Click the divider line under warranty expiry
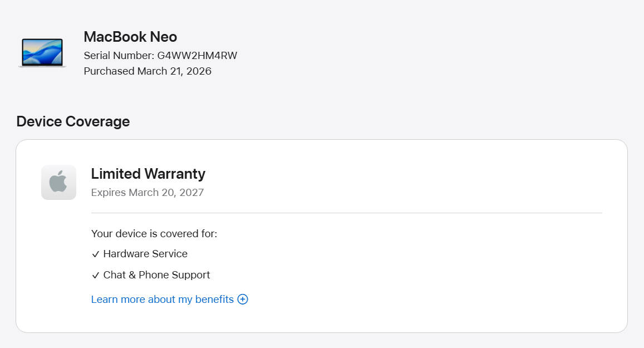This screenshot has width=644, height=348. [x=347, y=213]
